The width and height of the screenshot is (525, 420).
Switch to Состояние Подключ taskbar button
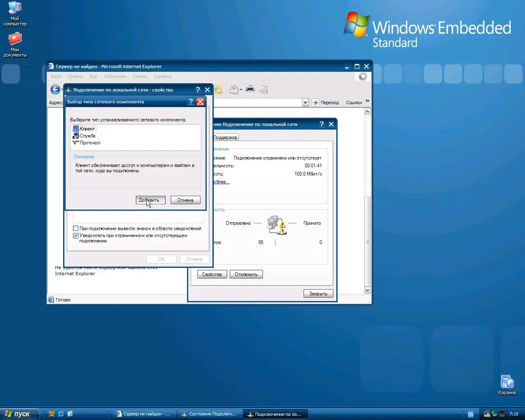click(x=210, y=414)
